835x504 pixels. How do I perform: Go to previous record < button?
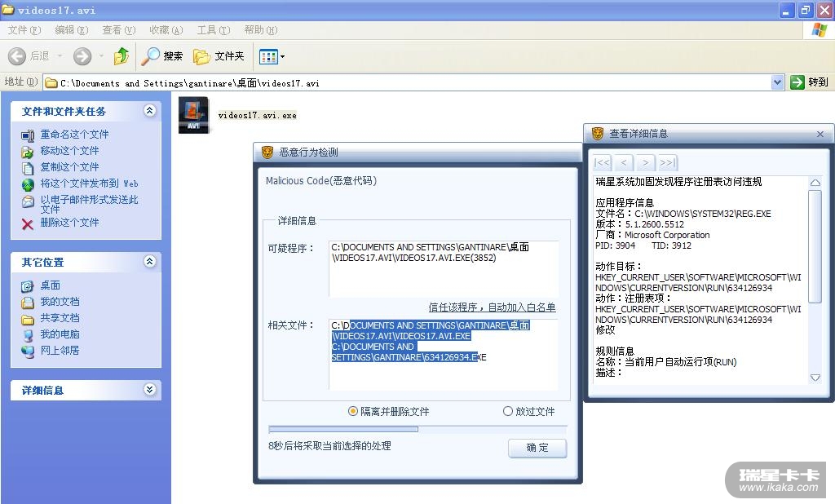[624, 162]
